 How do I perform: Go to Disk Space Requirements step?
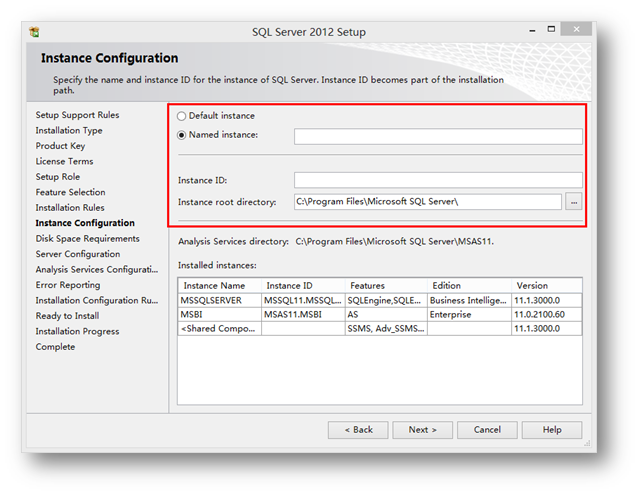point(88,238)
